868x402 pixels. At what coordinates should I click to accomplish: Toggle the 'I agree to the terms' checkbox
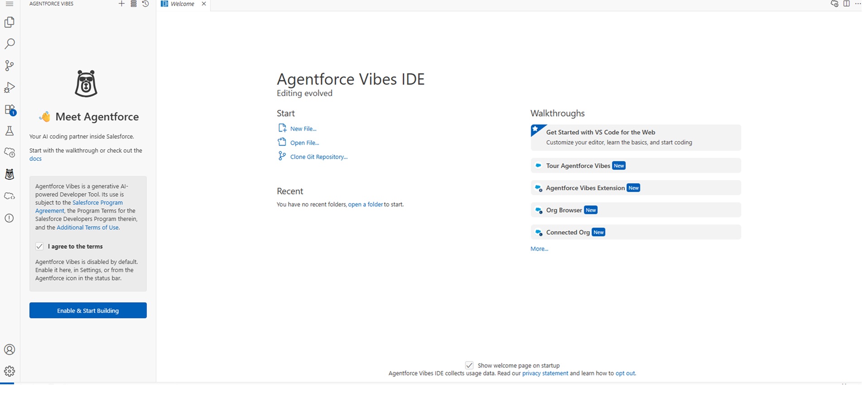(39, 247)
